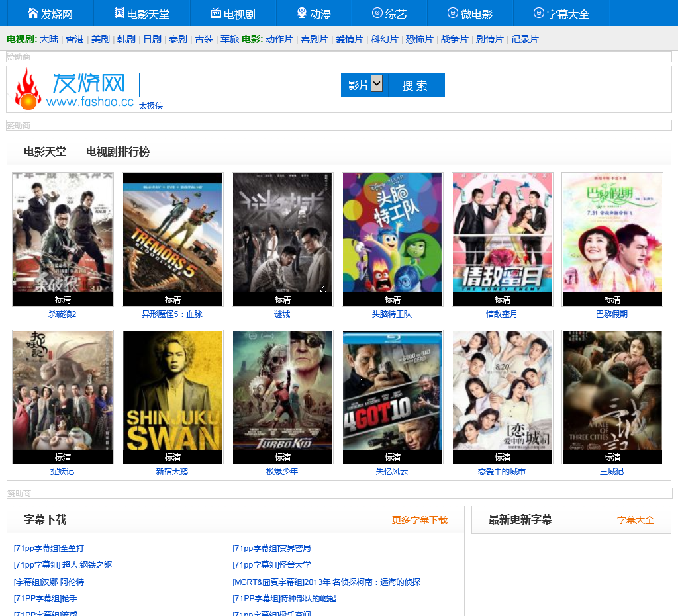Select the 古装 category
The width and height of the screenshot is (678, 616).
point(204,39)
